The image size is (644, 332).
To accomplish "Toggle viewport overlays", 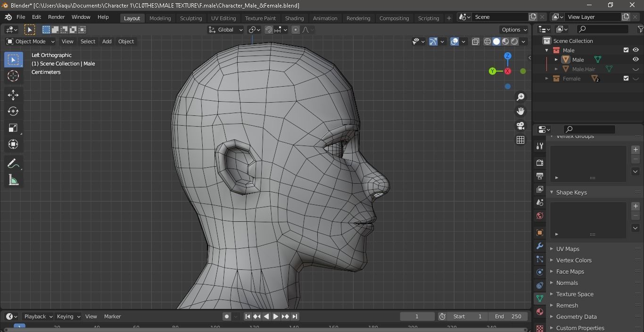I will pyautogui.click(x=454, y=41).
